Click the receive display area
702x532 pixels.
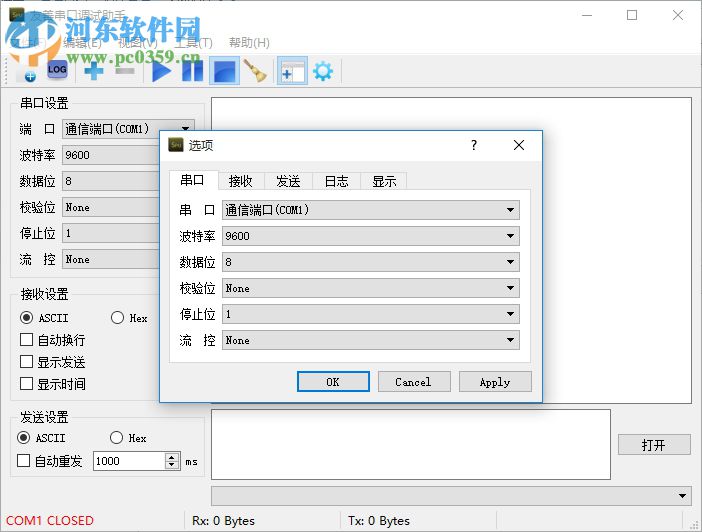click(x=451, y=250)
